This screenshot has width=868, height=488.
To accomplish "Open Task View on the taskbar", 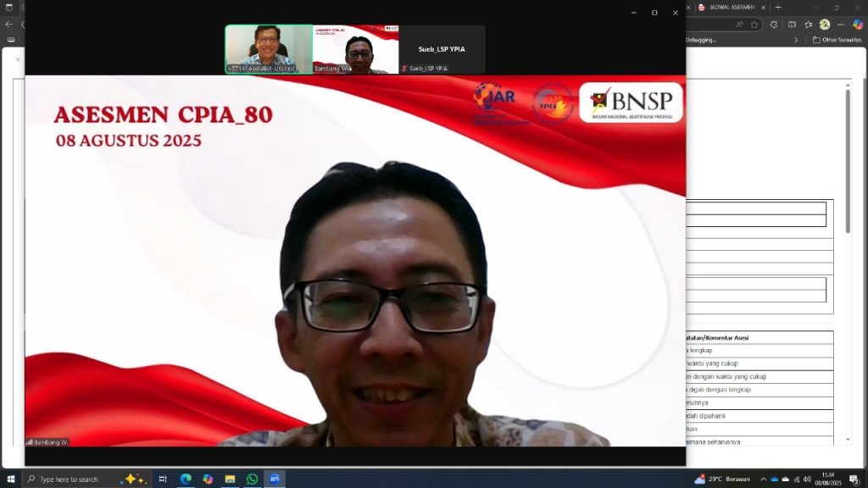I will pos(163,479).
